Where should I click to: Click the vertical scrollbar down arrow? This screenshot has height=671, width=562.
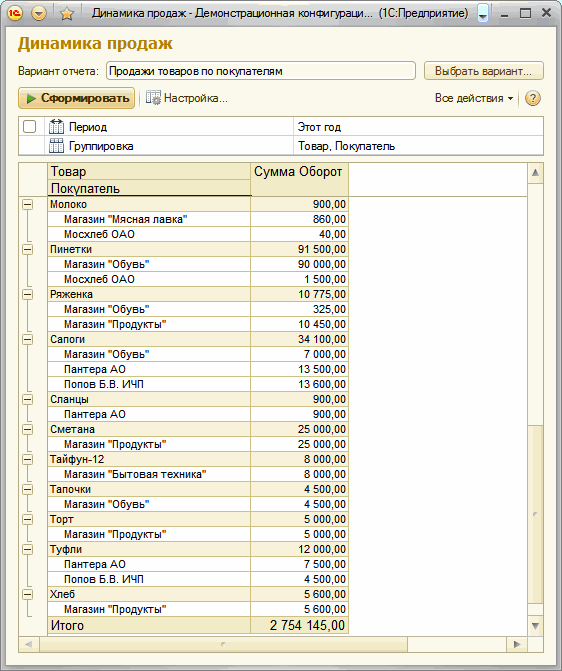point(535,626)
